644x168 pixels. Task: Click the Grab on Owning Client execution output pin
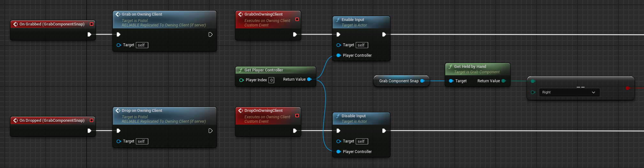211,34
